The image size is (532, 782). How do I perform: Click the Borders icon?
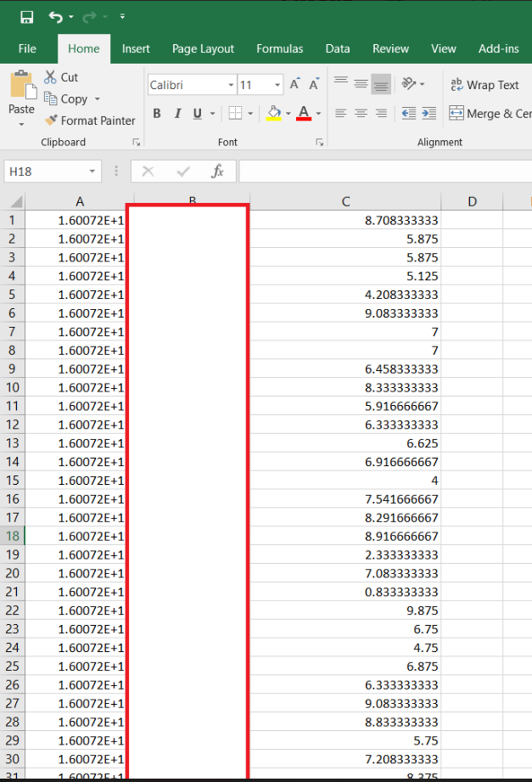coord(235,113)
